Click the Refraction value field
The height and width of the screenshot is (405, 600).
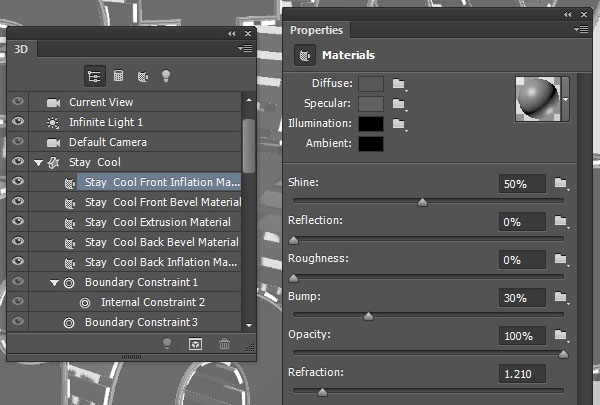pyautogui.click(x=522, y=374)
